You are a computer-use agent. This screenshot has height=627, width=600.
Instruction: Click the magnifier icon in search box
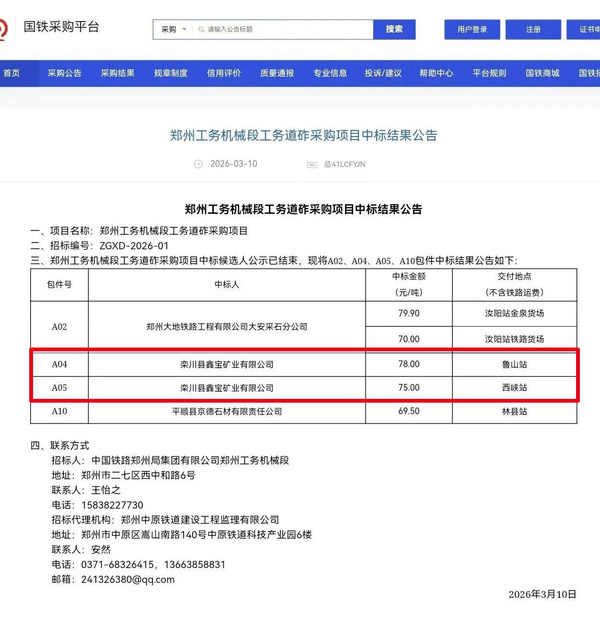coord(200,30)
